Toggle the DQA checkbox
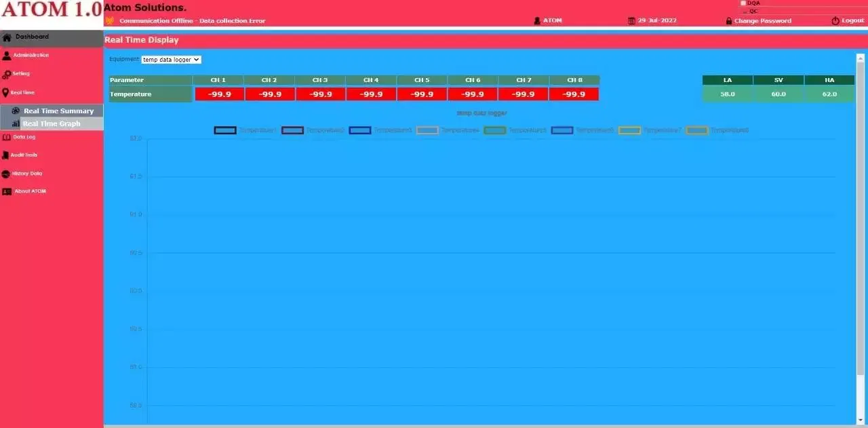This screenshot has width=868, height=428. [743, 3]
